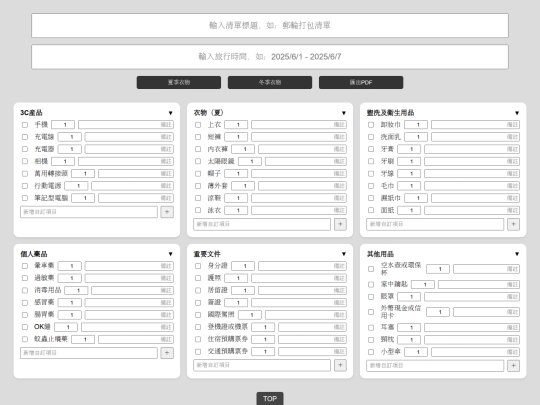Click the quantity field for 短褲
540x405 pixels.
click(236, 137)
